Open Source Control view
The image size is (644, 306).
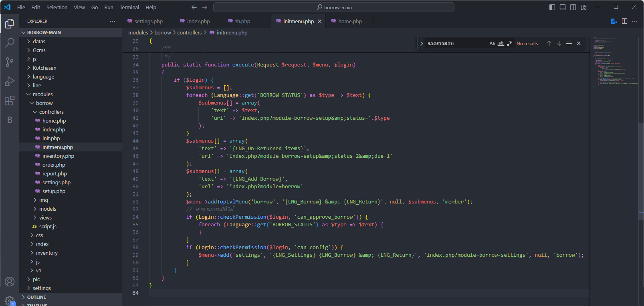tap(10, 62)
